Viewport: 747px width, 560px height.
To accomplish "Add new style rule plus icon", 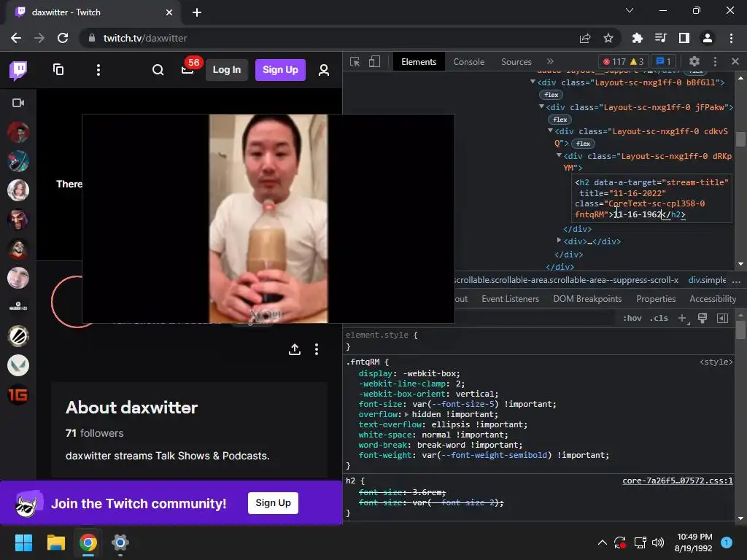I will click(x=683, y=319).
